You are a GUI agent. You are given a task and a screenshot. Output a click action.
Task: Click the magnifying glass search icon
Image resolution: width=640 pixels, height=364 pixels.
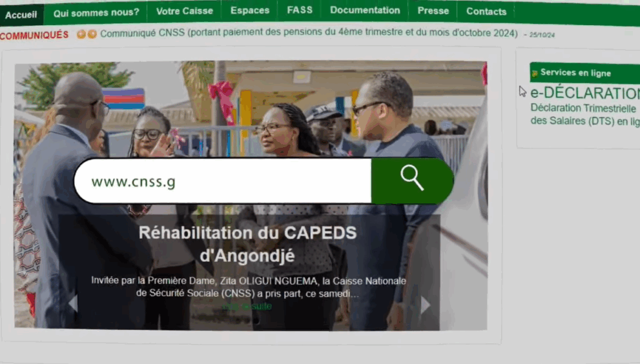point(412,178)
